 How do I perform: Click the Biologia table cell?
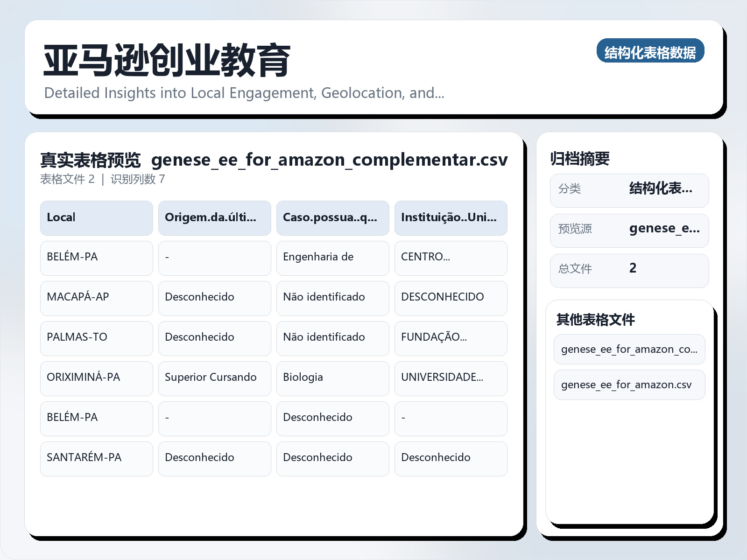332,378
